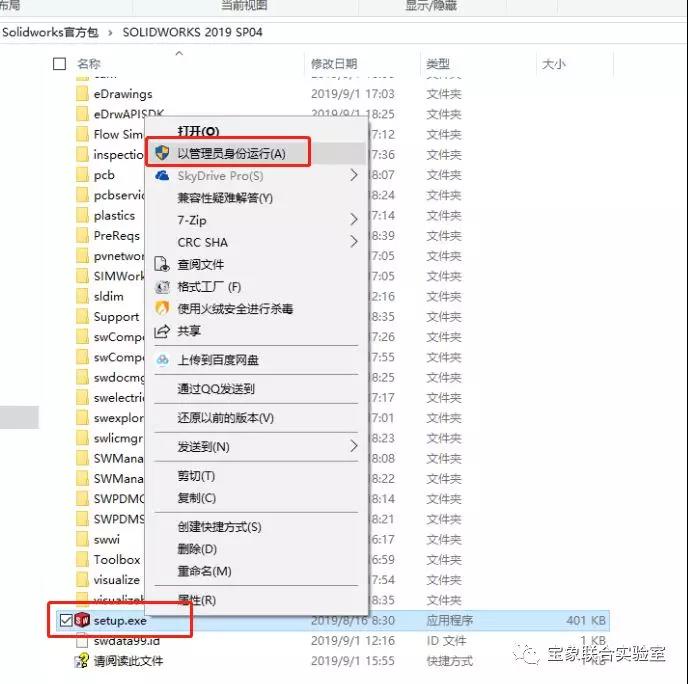Click the 共享 share icon

[x=162, y=331]
